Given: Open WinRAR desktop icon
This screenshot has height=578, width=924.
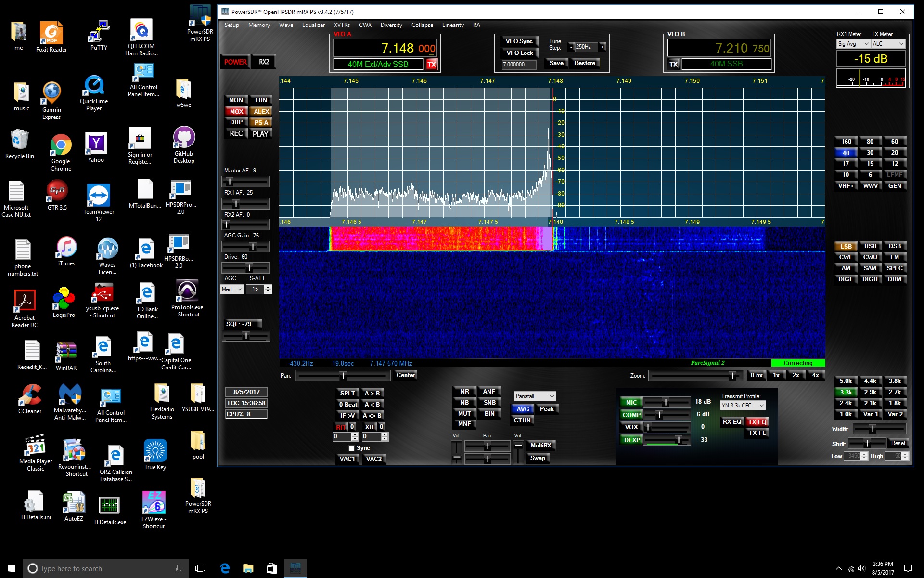Looking at the screenshot, I should (x=66, y=356).
